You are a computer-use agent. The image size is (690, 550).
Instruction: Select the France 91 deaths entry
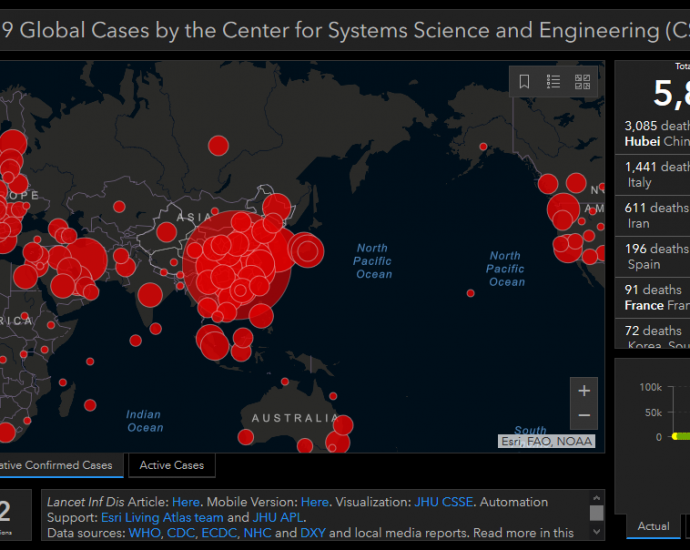click(x=653, y=297)
